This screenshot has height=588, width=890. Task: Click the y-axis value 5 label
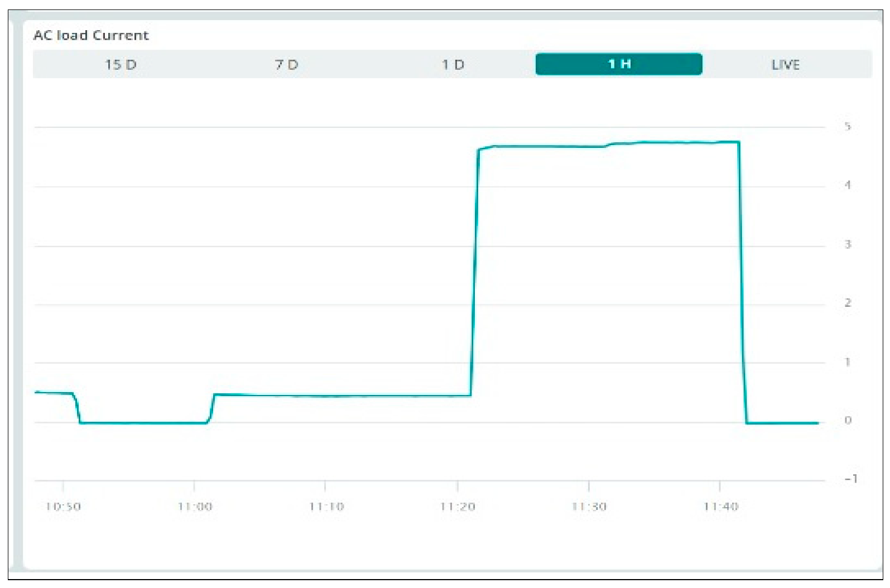pos(848,127)
